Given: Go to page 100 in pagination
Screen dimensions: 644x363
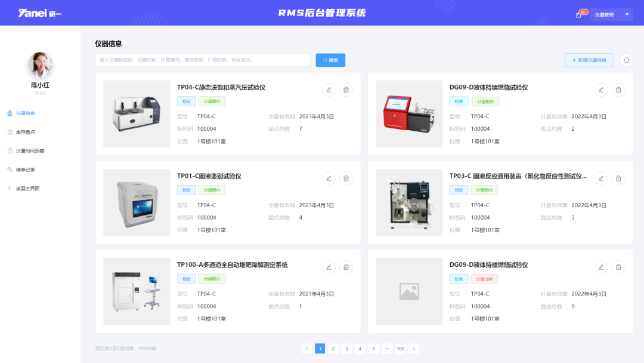Looking at the screenshot, I should click(401, 348).
